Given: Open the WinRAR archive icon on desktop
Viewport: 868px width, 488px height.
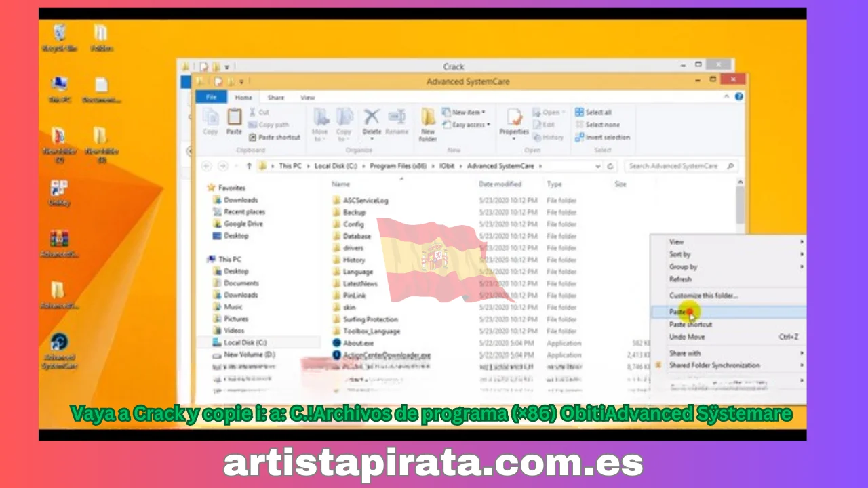Looking at the screenshot, I should point(59,244).
